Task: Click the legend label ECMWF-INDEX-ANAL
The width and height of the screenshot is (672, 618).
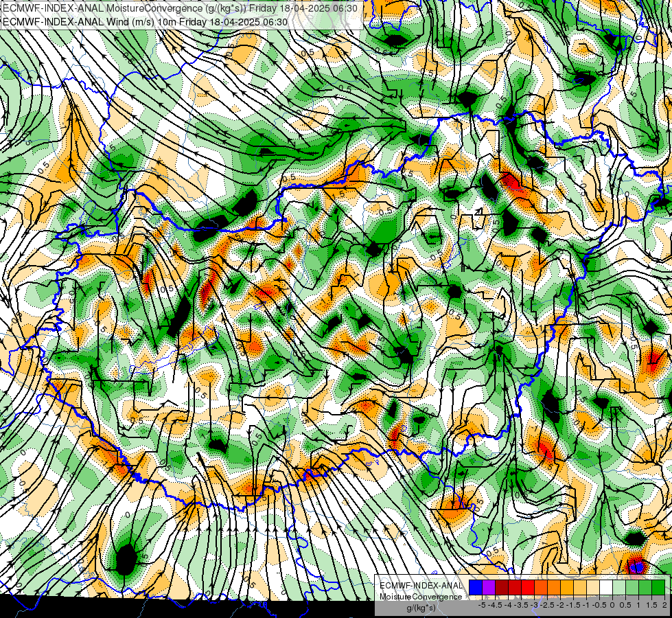Action: point(421,586)
